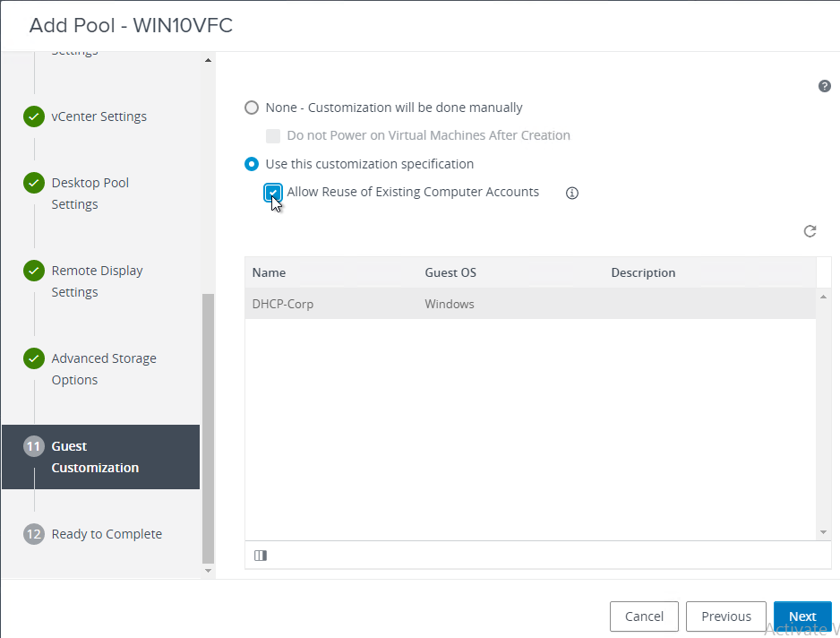Viewport: 840px width, 638px height.
Task: Click the Next button
Action: coord(801,616)
